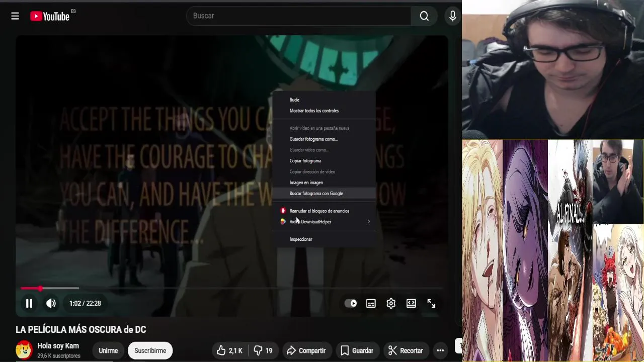Click the Video DownloadHelper colored icon
Screen dimensions: 644x362
coord(283,222)
